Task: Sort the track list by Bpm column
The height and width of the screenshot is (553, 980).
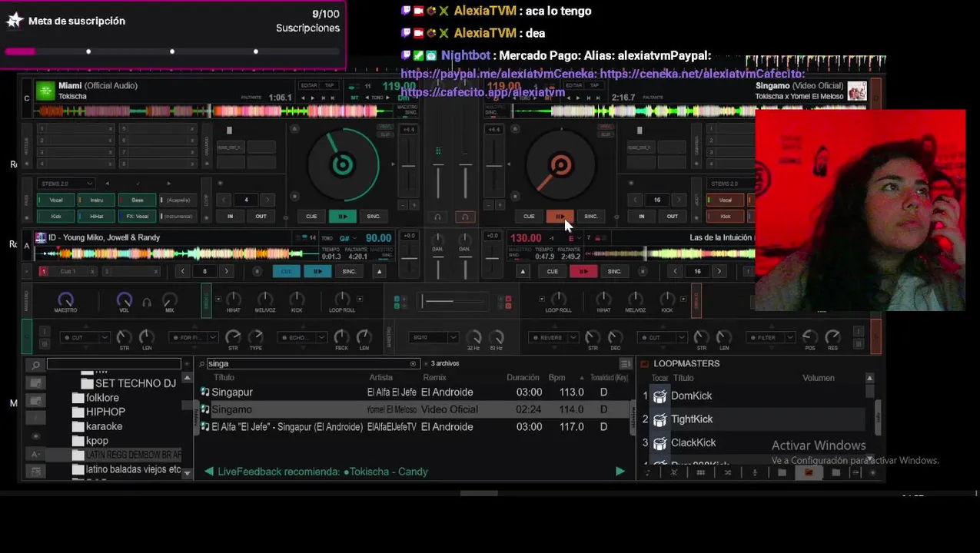Action: 556,378
